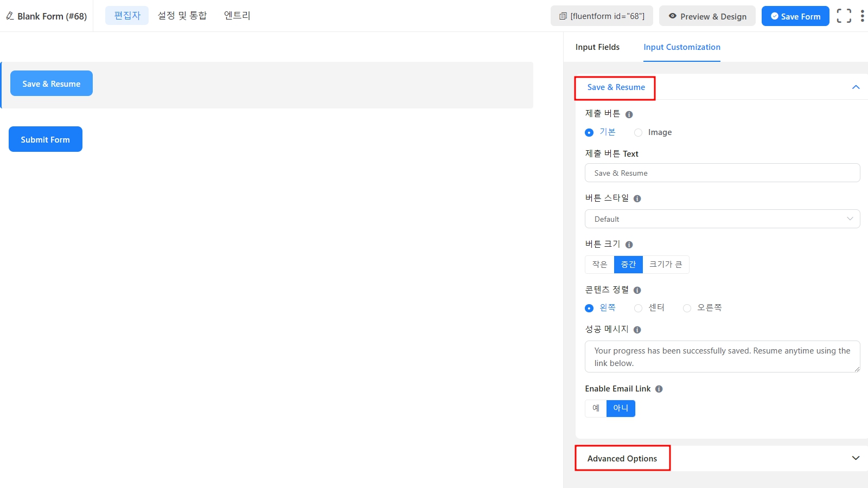Click the Submit Form button

click(x=46, y=139)
